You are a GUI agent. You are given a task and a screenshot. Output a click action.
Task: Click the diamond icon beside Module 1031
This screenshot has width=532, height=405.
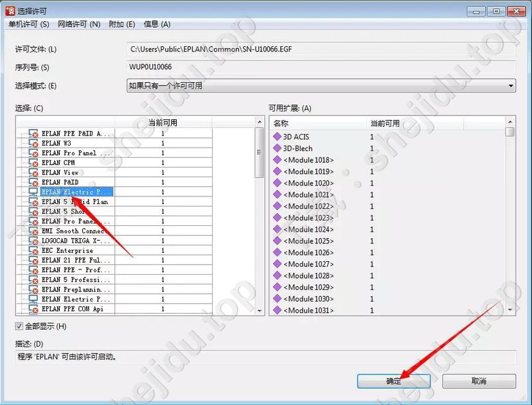pos(277,310)
